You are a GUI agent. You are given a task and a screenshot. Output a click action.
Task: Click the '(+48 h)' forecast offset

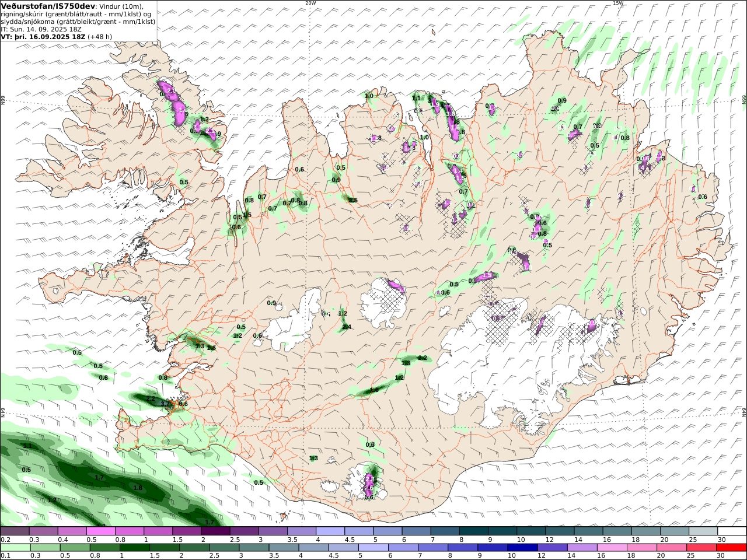click(x=100, y=36)
